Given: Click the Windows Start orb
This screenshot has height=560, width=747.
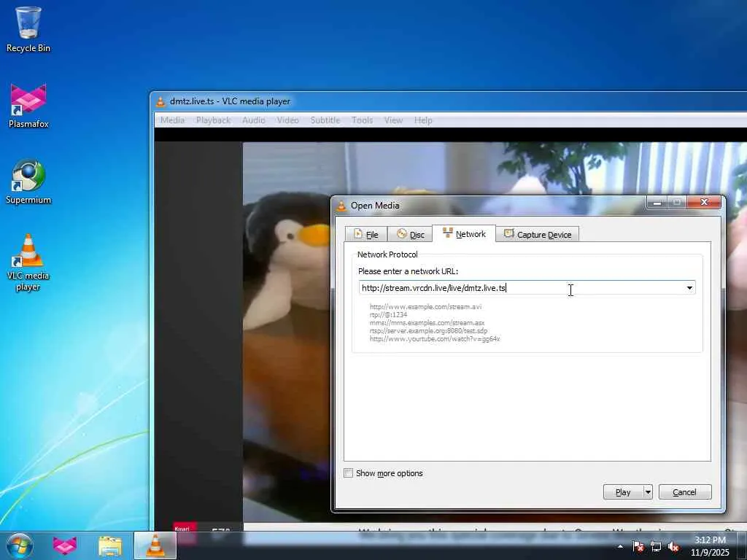Looking at the screenshot, I should click(20, 545).
